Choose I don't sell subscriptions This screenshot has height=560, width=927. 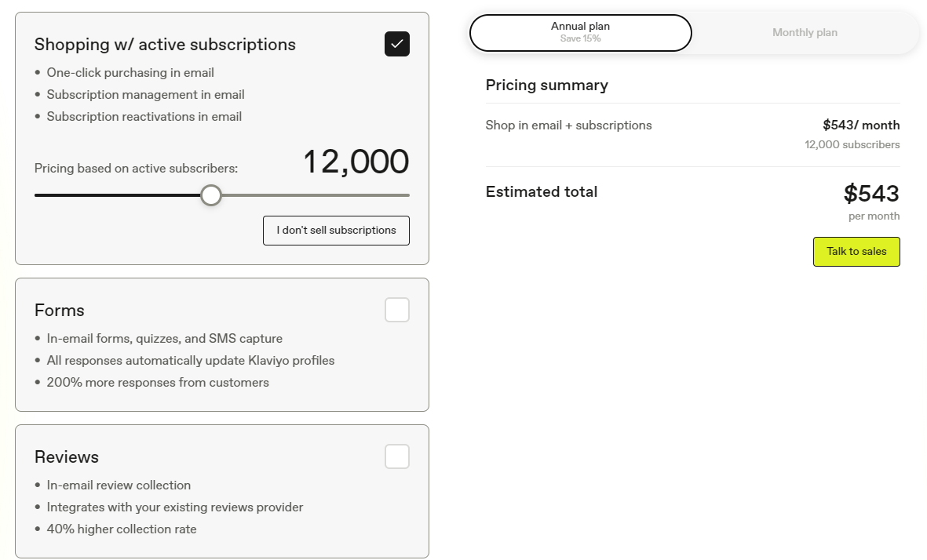click(336, 231)
